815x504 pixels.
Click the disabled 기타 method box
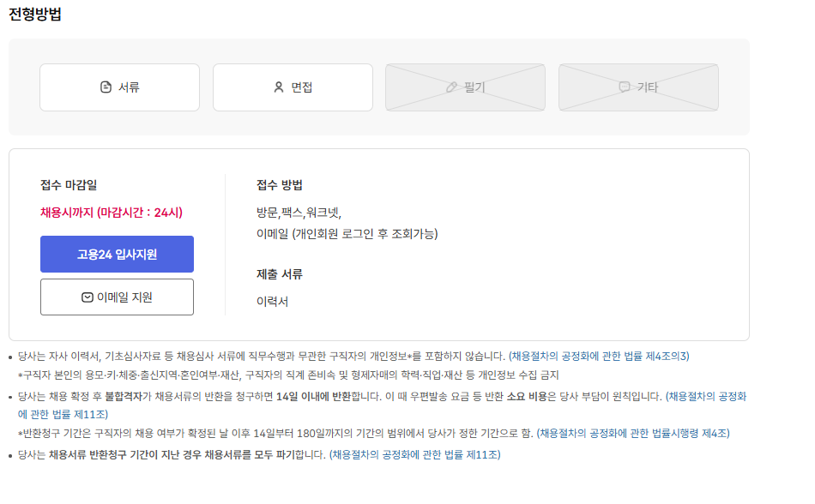[x=638, y=87]
